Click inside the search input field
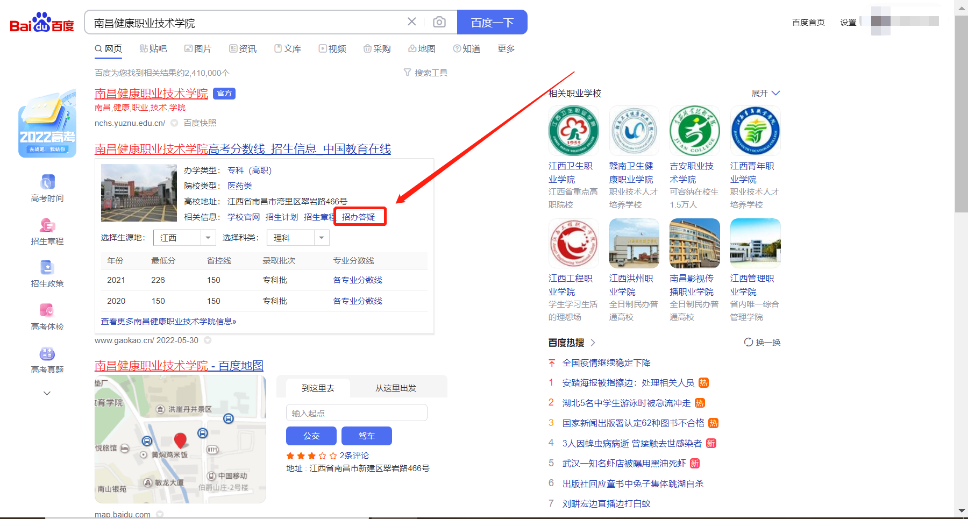 pyautogui.click(x=247, y=23)
